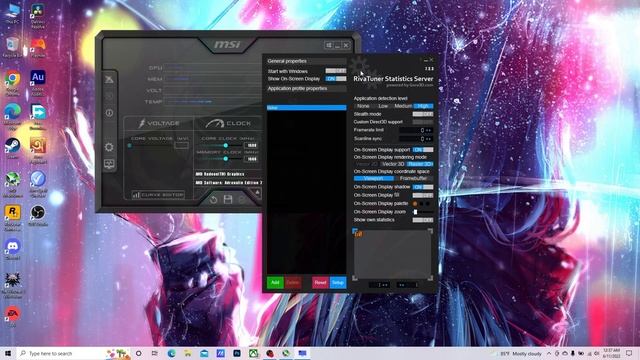Open Discord desktop shortcut

pyautogui.click(x=13, y=249)
